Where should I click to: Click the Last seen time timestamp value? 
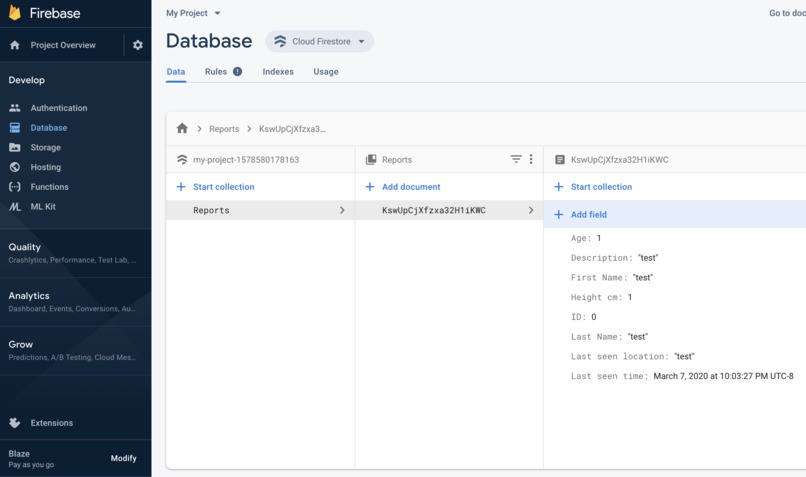click(723, 376)
